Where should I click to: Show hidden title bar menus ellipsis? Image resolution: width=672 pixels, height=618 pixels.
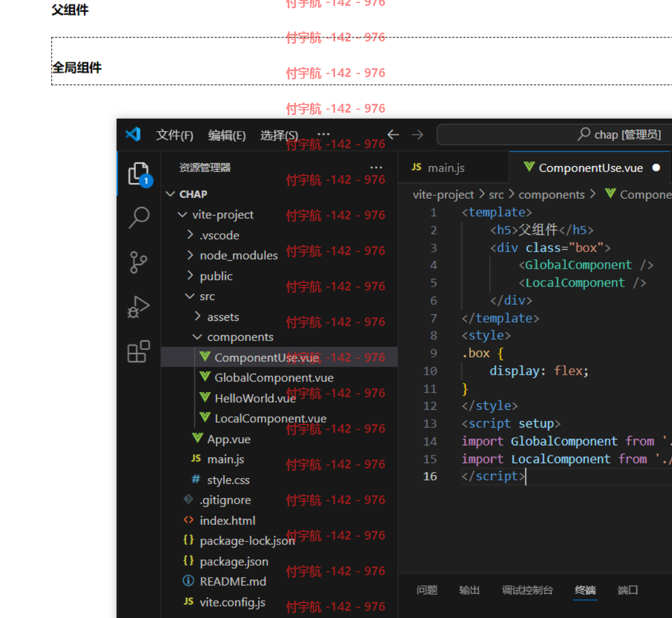(x=324, y=134)
